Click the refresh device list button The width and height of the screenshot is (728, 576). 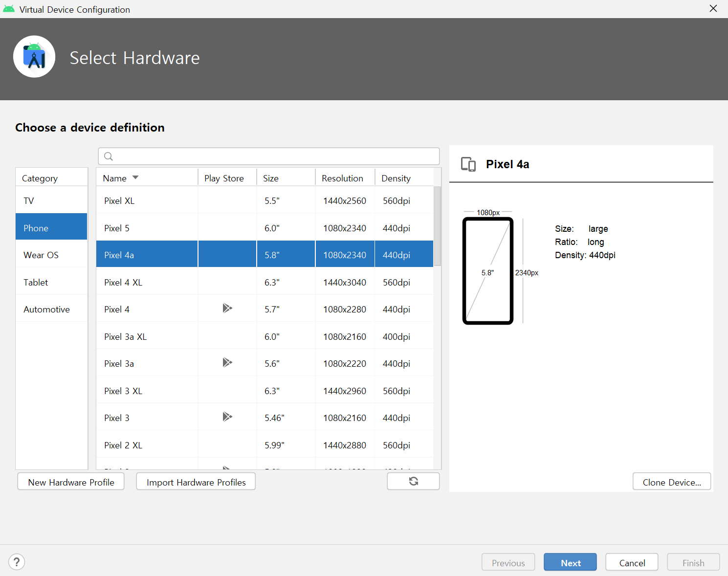[x=413, y=481]
